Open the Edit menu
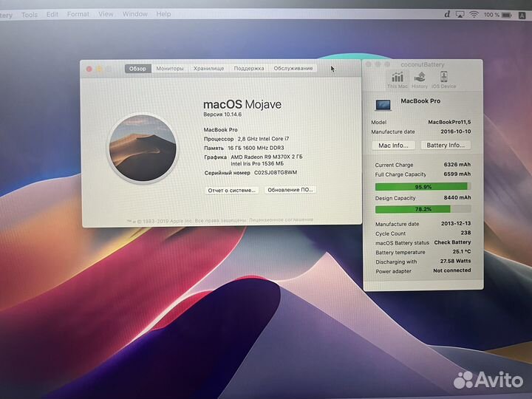Screen dimensions: 532x399 [x=52, y=14]
